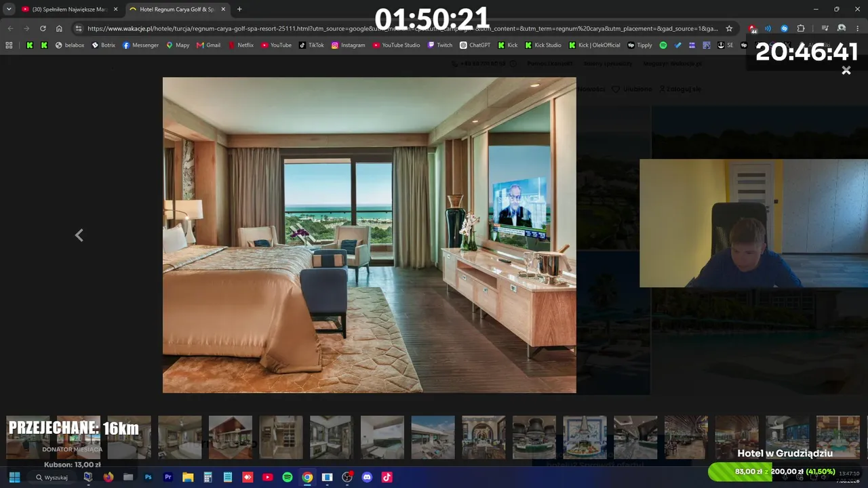Open the Tipply bookmark
868x488 pixels.
coord(640,45)
